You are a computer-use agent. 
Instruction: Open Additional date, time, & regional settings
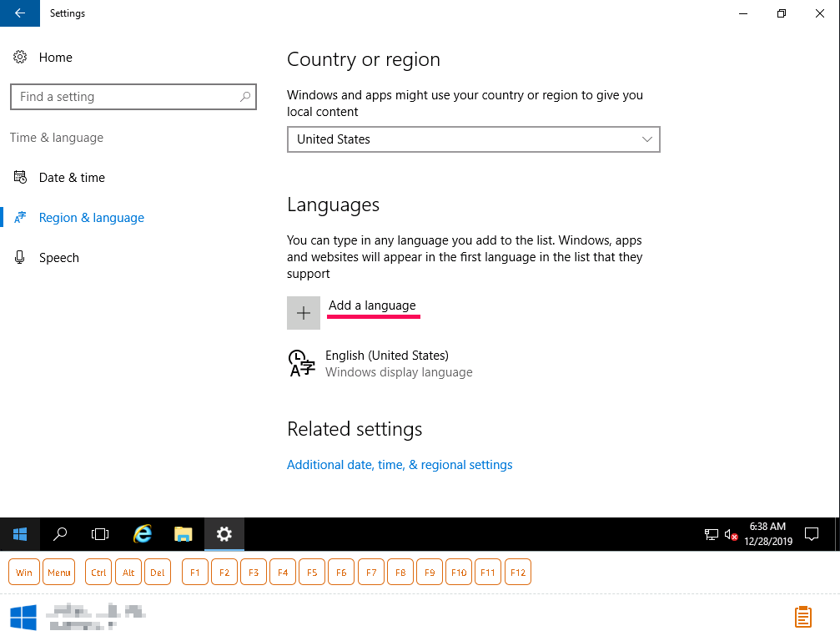tap(400, 465)
